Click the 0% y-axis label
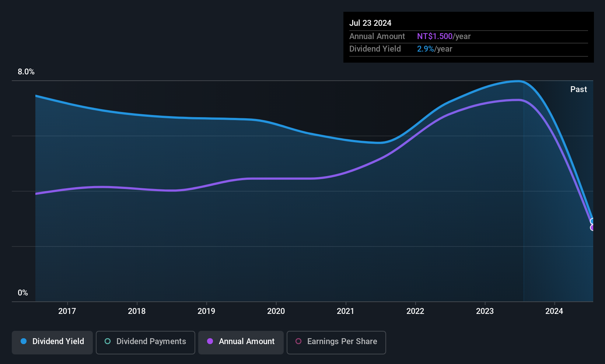This screenshot has height=364, width=605. coord(23,293)
